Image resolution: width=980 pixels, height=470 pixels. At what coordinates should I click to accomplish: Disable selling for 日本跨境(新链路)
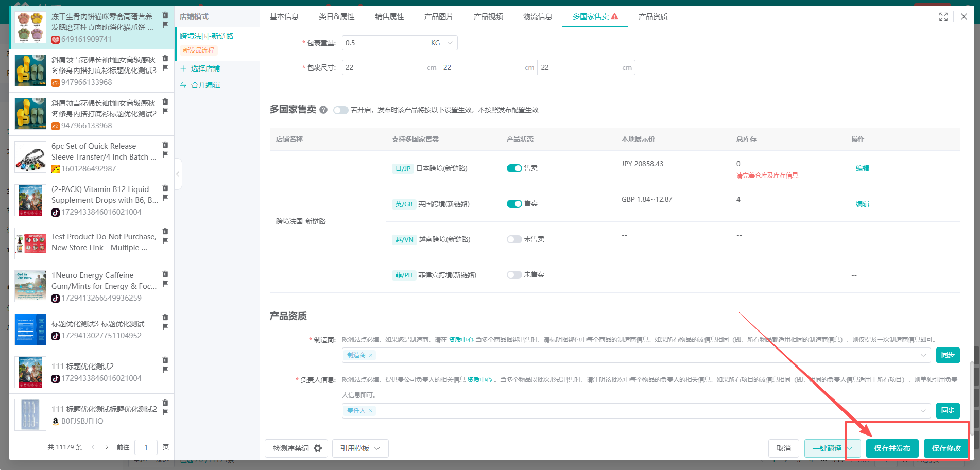click(x=514, y=168)
